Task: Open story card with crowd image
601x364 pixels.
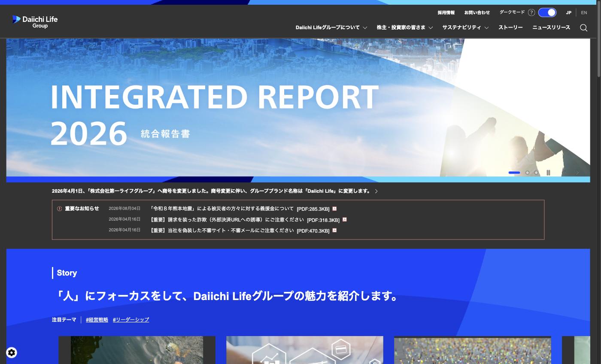Action: (x=472, y=350)
